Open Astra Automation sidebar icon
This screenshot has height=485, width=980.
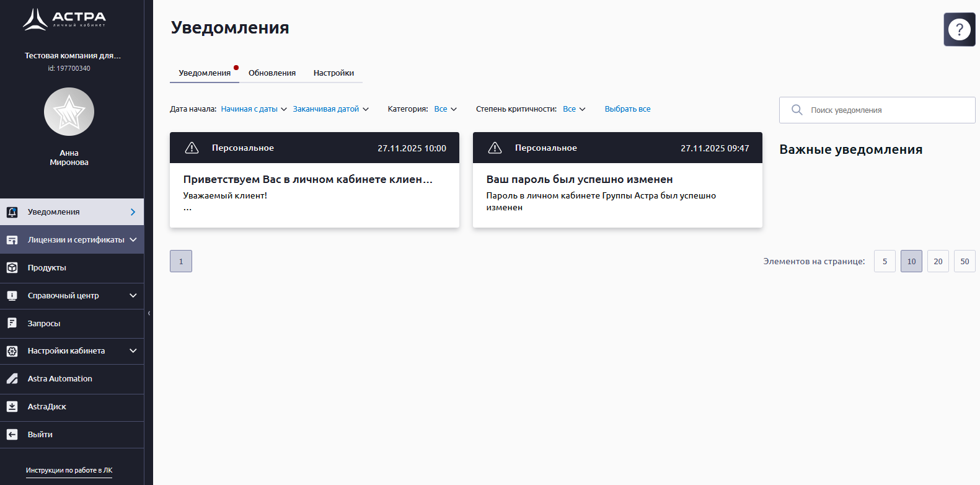[x=12, y=379]
